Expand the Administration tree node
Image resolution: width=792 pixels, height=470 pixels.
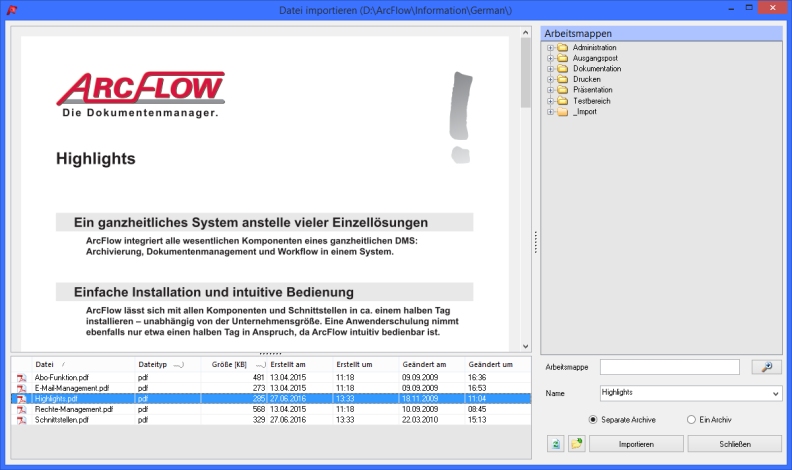pos(551,47)
